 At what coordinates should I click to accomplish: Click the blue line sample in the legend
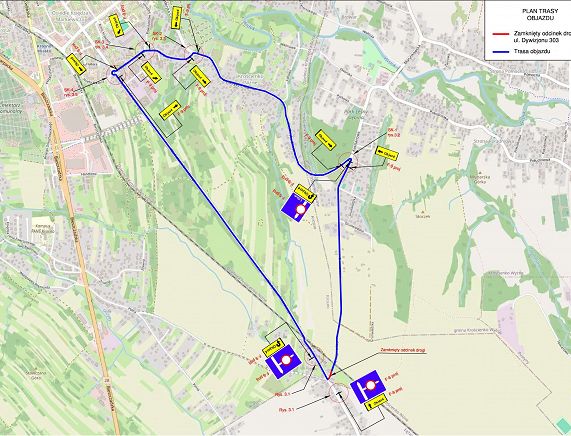click(x=500, y=52)
